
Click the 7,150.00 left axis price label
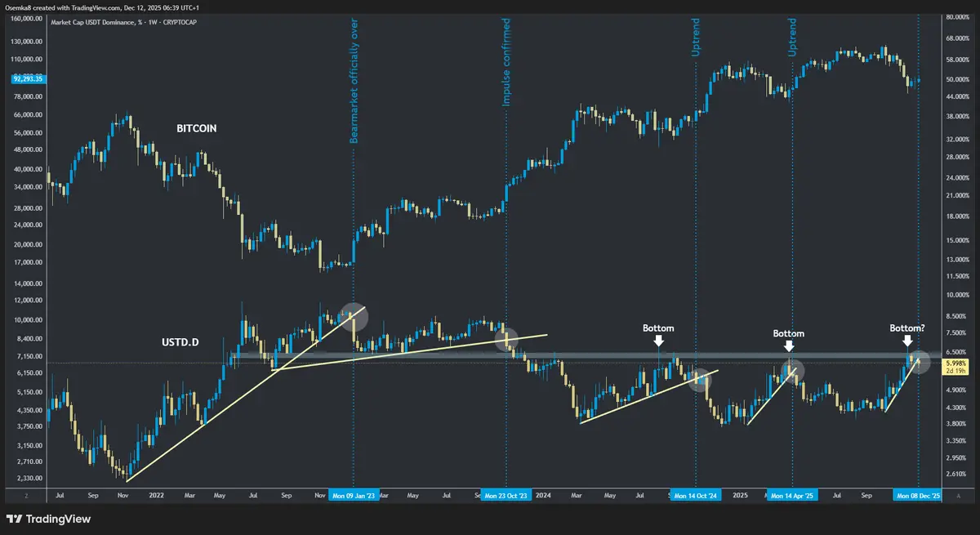(31, 357)
